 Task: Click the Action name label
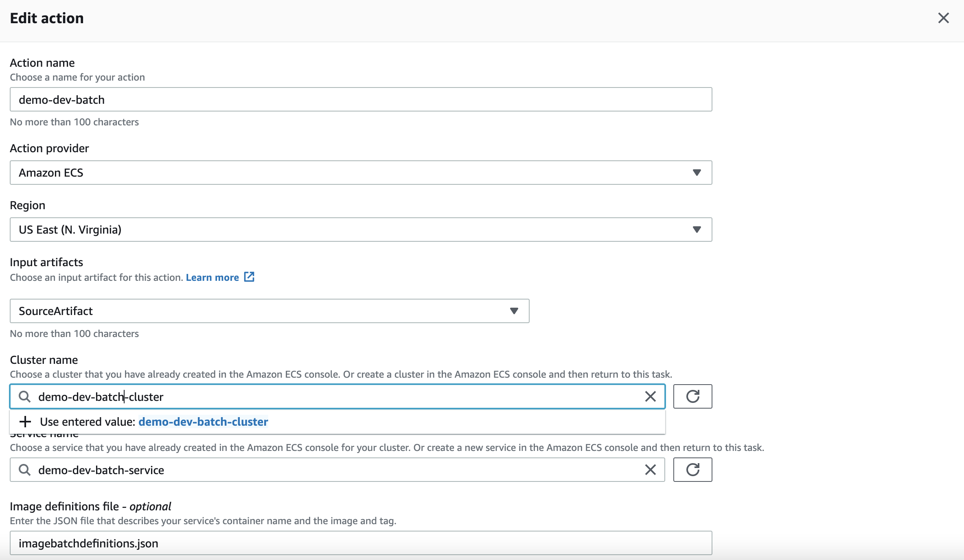(x=42, y=63)
